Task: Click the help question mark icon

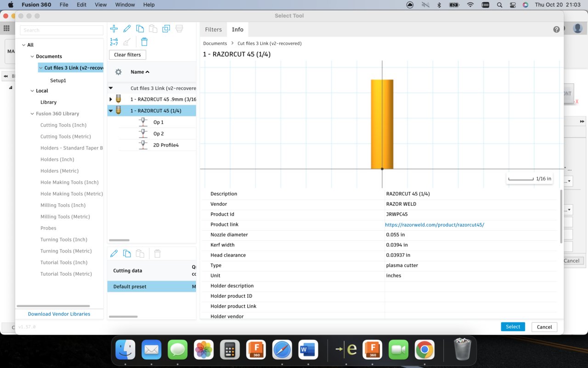Action: pyautogui.click(x=556, y=29)
